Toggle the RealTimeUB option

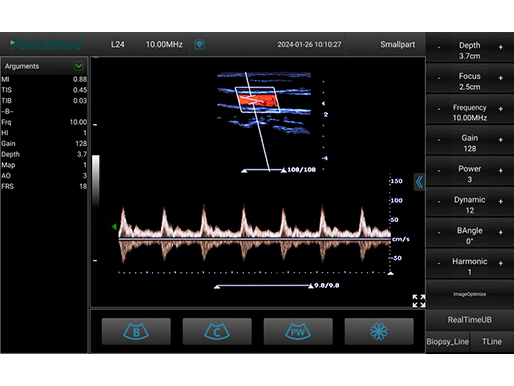470,320
